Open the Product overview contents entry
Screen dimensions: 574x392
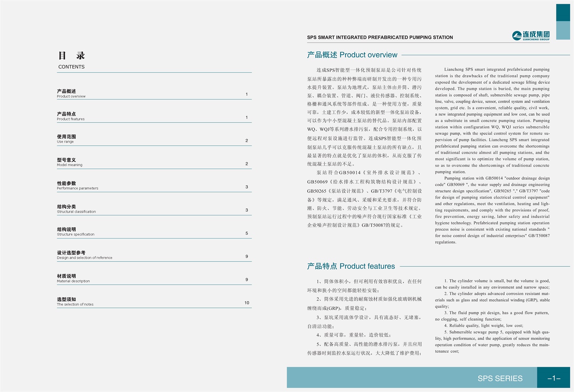[x=71, y=93]
